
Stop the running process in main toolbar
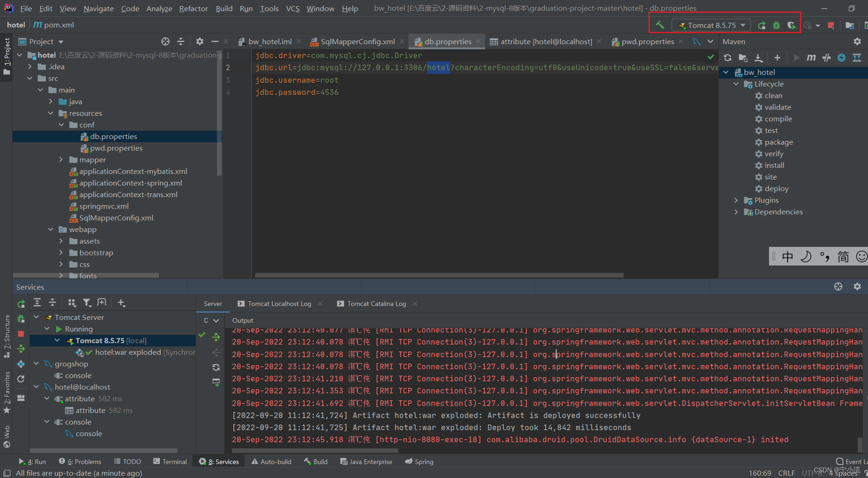point(831,26)
